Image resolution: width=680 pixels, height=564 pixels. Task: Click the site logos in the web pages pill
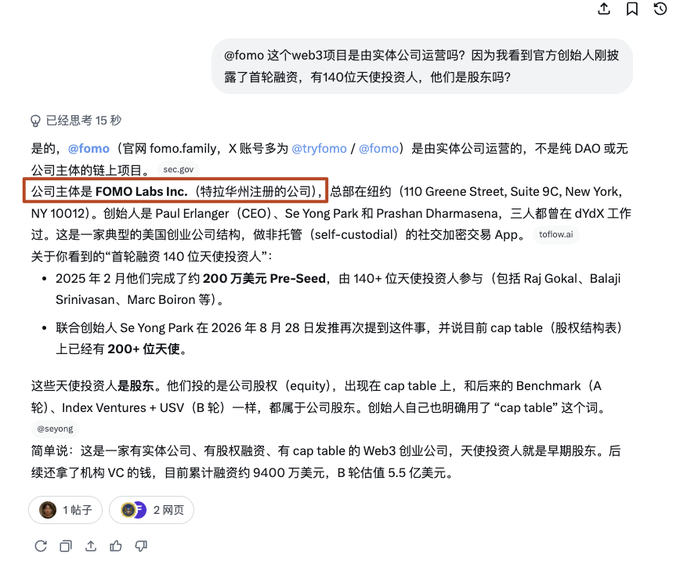(133, 510)
